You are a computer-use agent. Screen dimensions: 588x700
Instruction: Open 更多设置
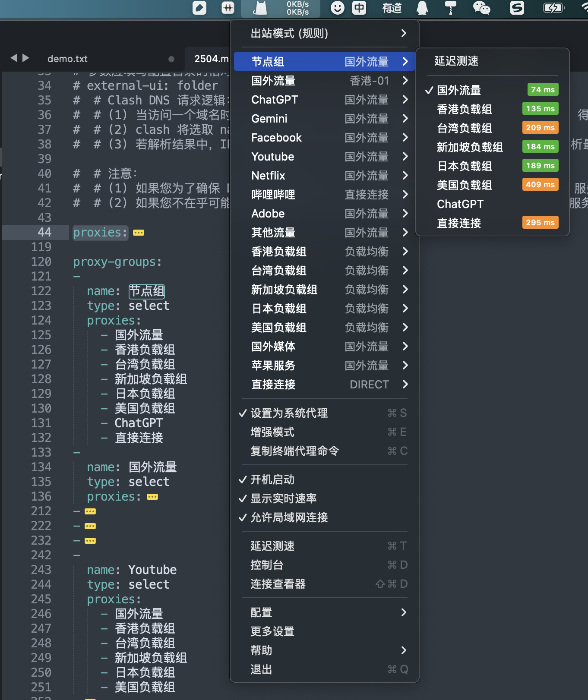(325, 631)
